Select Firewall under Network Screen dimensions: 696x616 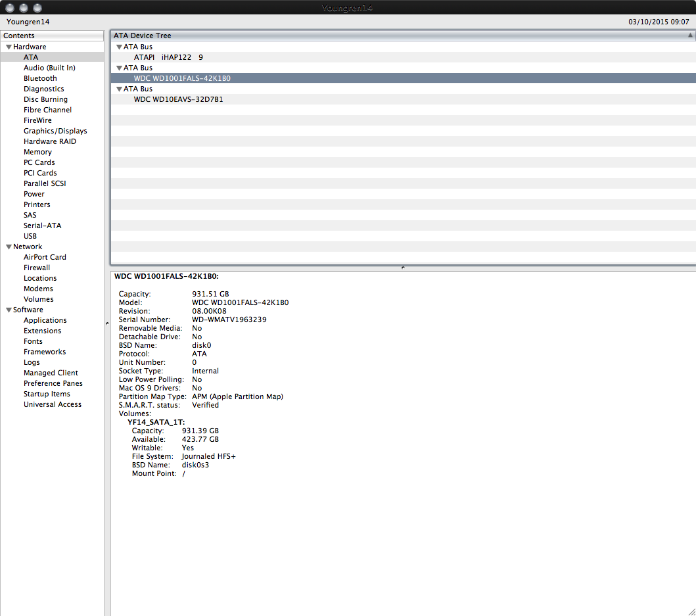click(x=36, y=268)
